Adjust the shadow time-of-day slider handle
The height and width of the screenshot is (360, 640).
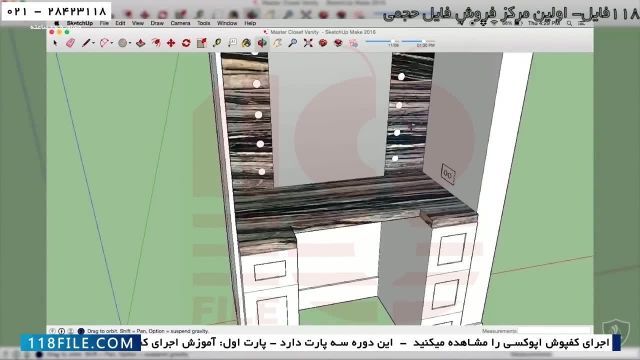(x=423, y=41)
